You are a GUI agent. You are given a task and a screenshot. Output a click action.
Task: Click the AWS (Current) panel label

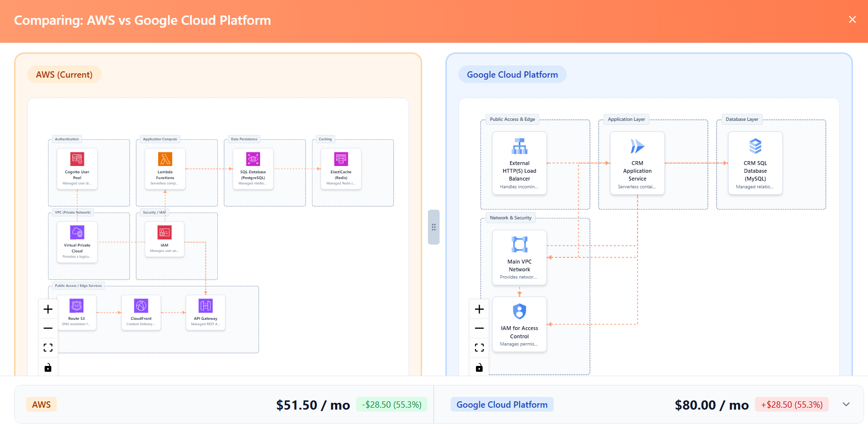[x=64, y=75]
